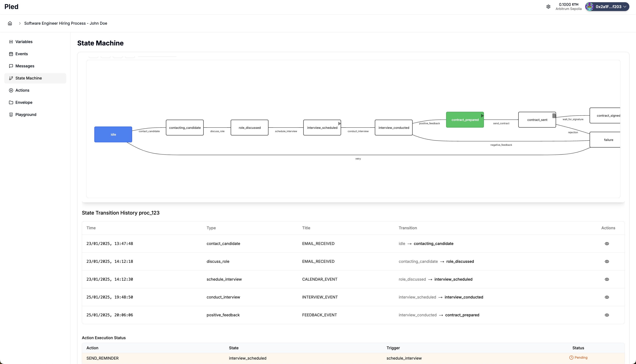The height and width of the screenshot is (364, 636).
Task: View details of schedule_interview transition row
Action: pos(607,279)
